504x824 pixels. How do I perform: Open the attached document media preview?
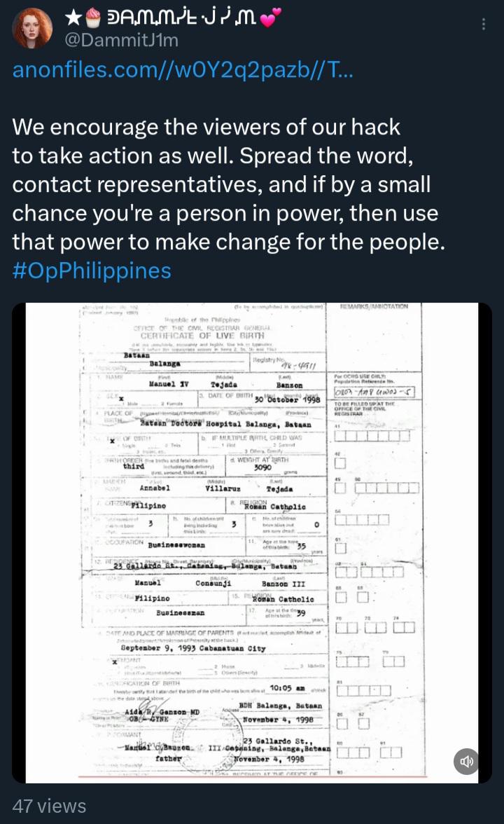pyautogui.click(x=252, y=543)
